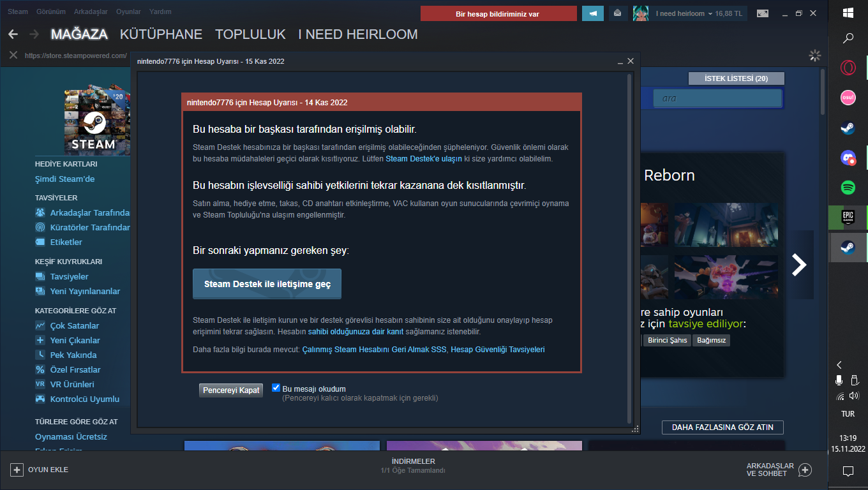Open Yeni Yayınlananlar queue
868x490 pixels.
(x=78, y=291)
